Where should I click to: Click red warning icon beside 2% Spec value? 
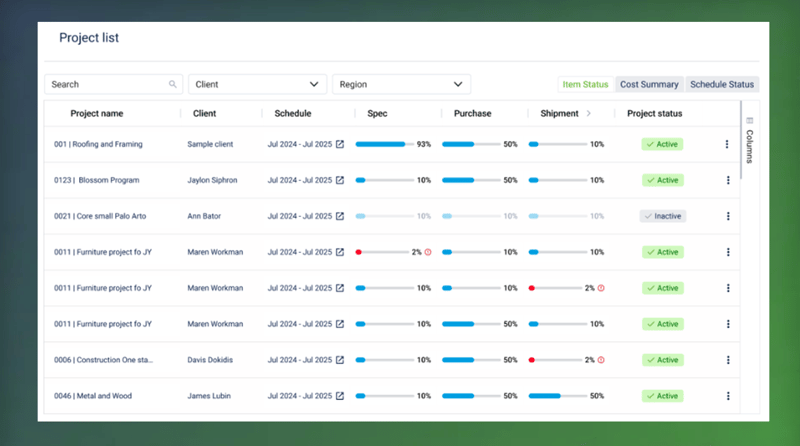pyautogui.click(x=428, y=252)
